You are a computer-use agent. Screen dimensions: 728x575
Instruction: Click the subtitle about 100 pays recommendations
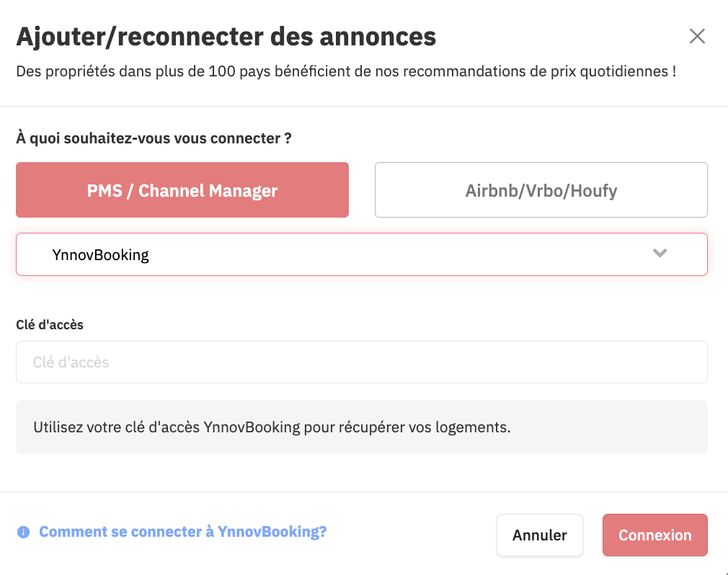click(346, 71)
